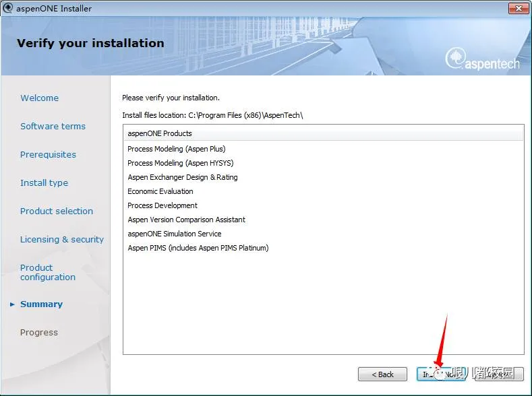Open the Product configuration step
The height and width of the screenshot is (396, 532).
tap(48, 272)
